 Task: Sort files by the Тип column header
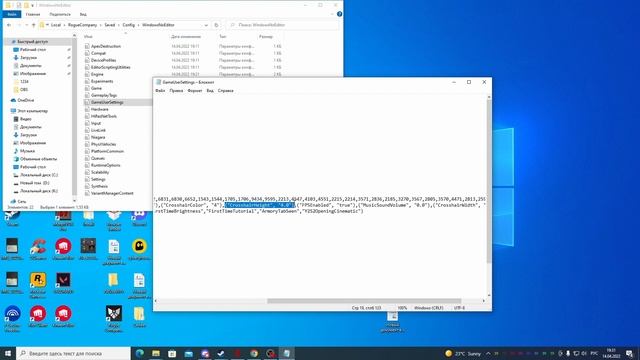tap(222, 37)
